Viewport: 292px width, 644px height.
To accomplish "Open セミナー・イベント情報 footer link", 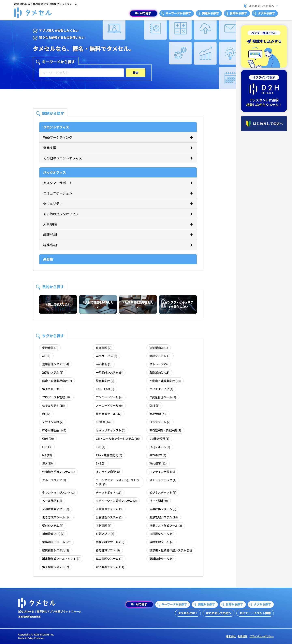I will pyautogui.click(x=255, y=613).
